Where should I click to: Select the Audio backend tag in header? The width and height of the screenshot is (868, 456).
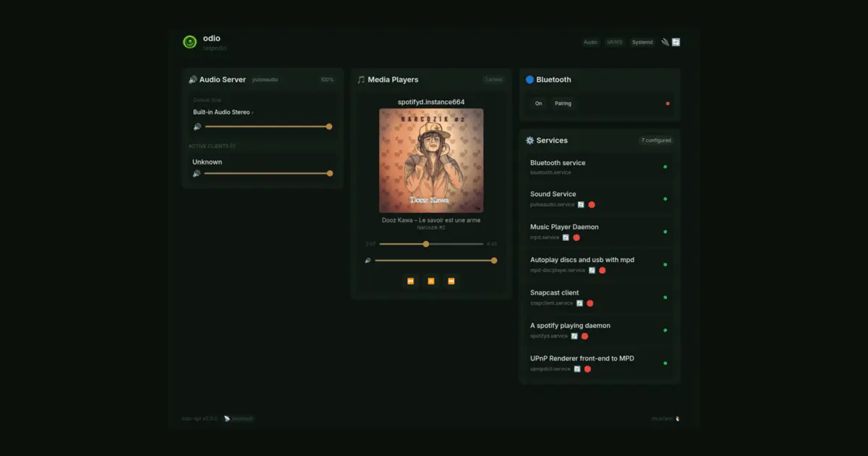[591, 42]
